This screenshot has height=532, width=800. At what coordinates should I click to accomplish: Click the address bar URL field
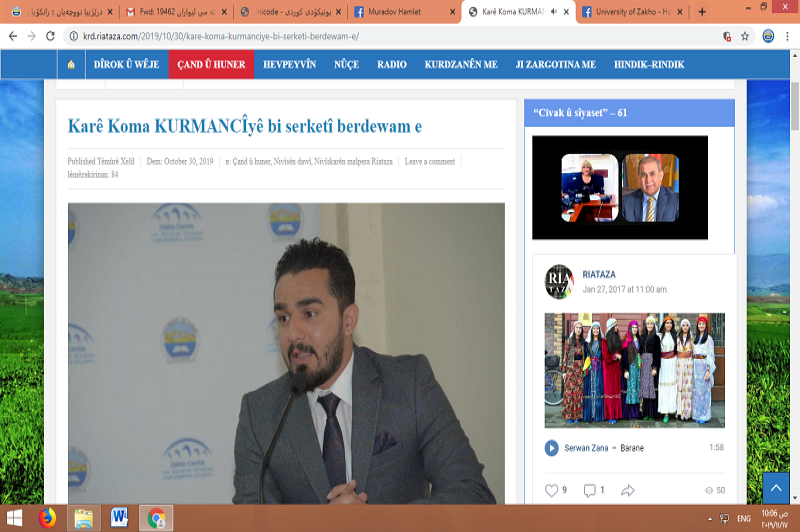pyautogui.click(x=390, y=36)
